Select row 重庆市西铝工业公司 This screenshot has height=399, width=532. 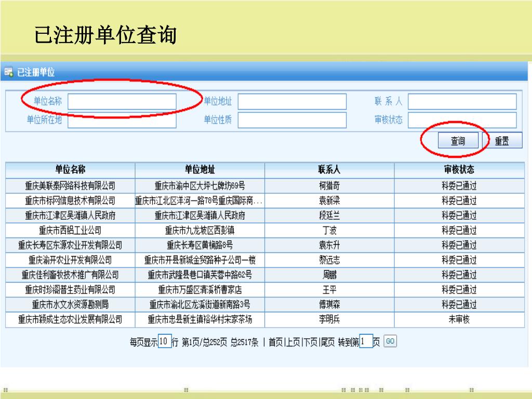pyautogui.click(x=265, y=230)
